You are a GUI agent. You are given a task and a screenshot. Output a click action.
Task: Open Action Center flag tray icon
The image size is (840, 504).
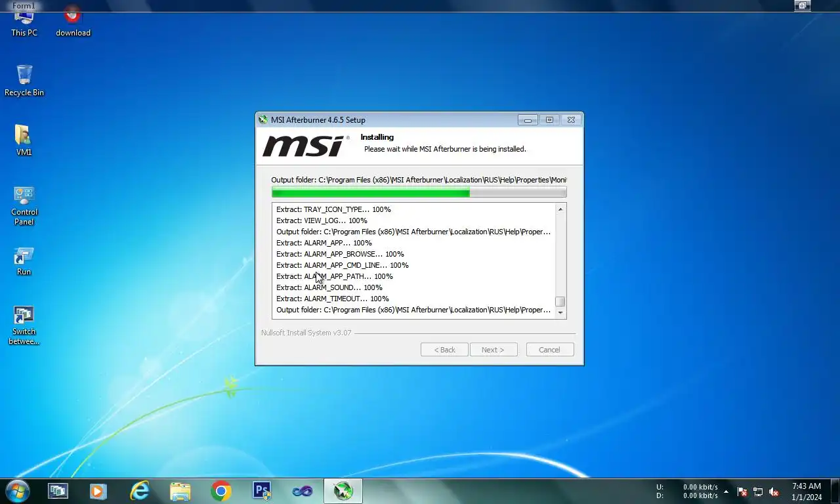742,492
